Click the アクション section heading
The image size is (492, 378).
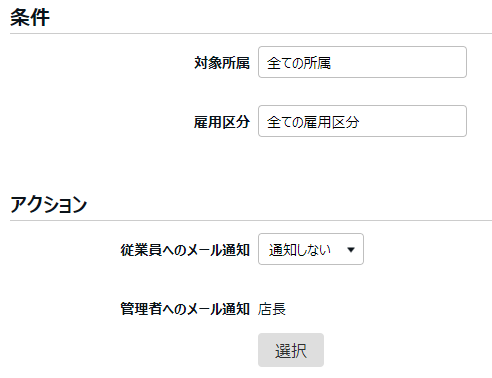[x=49, y=204]
